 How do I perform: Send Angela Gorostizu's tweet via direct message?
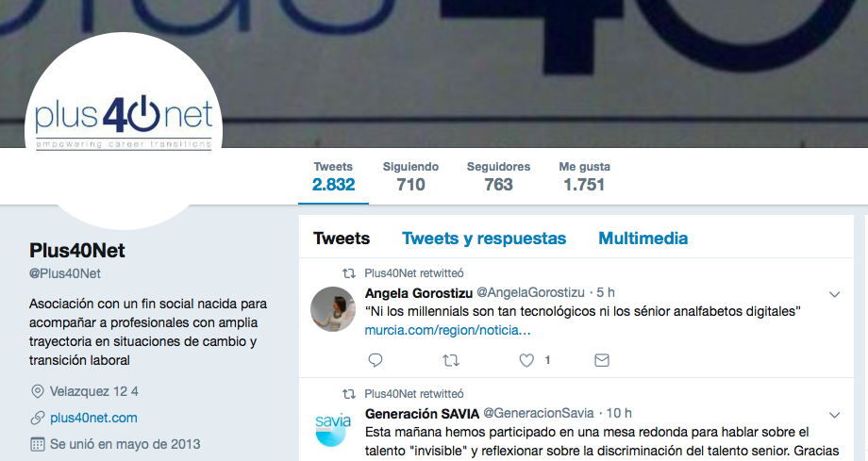click(x=602, y=360)
